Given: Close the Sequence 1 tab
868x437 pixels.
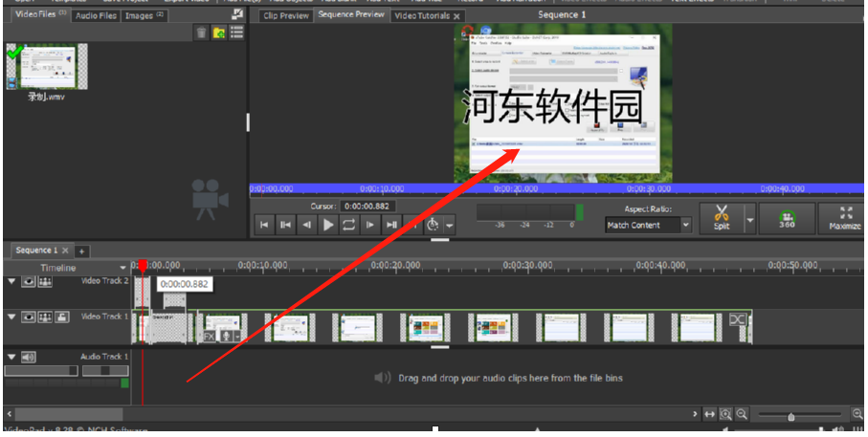Looking at the screenshot, I should point(65,251).
